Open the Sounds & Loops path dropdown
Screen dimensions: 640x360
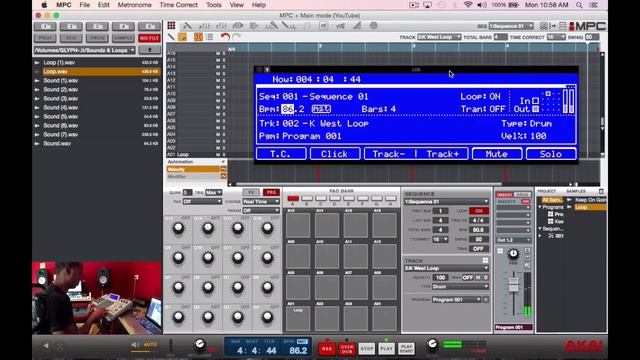pyautogui.click(x=84, y=50)
